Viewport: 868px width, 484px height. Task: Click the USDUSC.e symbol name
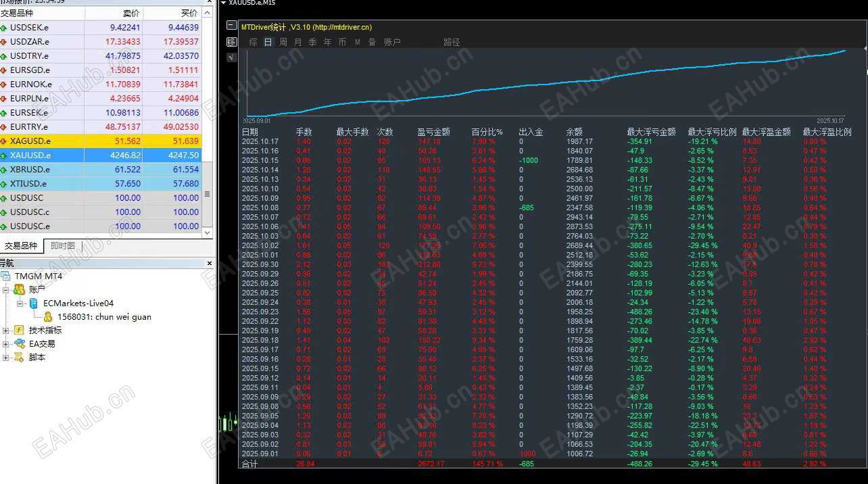(x=30, y=226)
